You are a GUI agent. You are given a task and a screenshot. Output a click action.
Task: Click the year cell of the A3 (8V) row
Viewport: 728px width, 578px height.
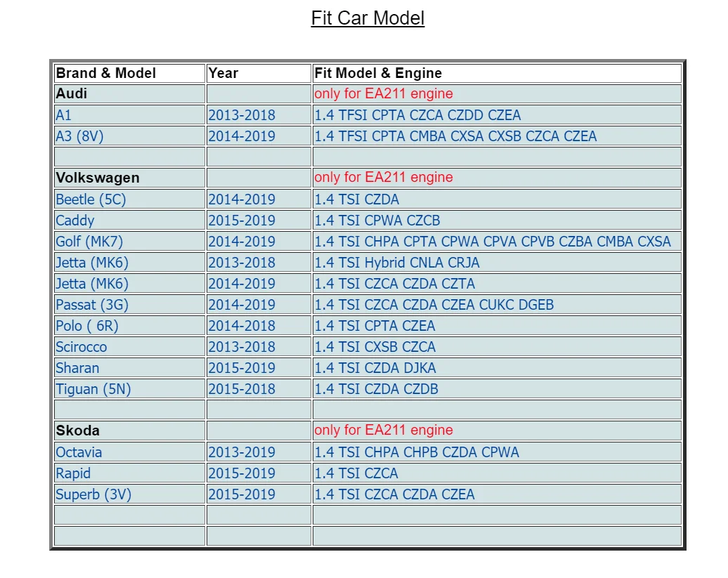coord(259,136)
